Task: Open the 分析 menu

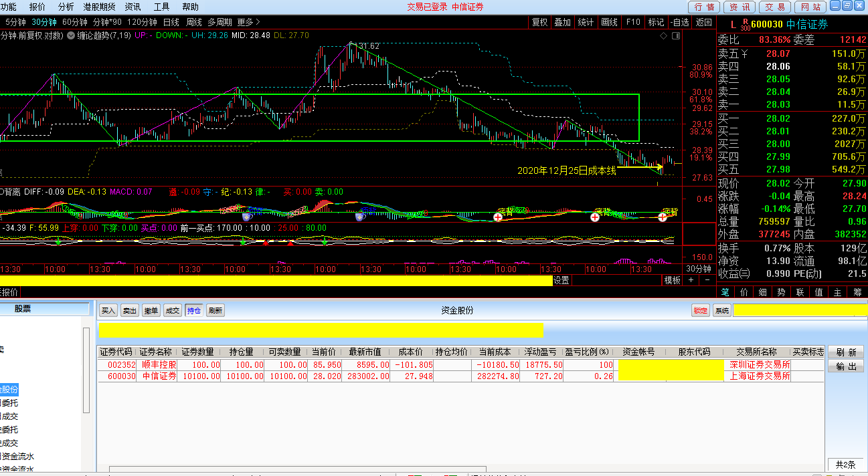Action: point(66,7)
